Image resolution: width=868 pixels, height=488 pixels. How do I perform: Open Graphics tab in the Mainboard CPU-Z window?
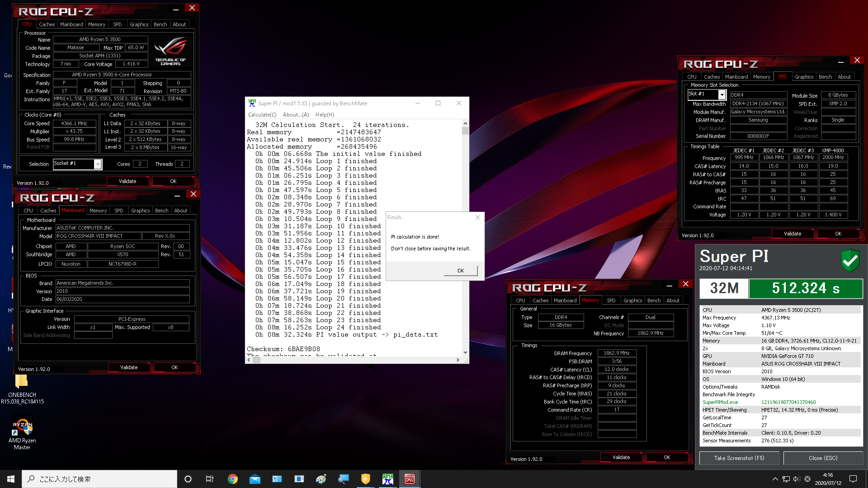point(140,211)
